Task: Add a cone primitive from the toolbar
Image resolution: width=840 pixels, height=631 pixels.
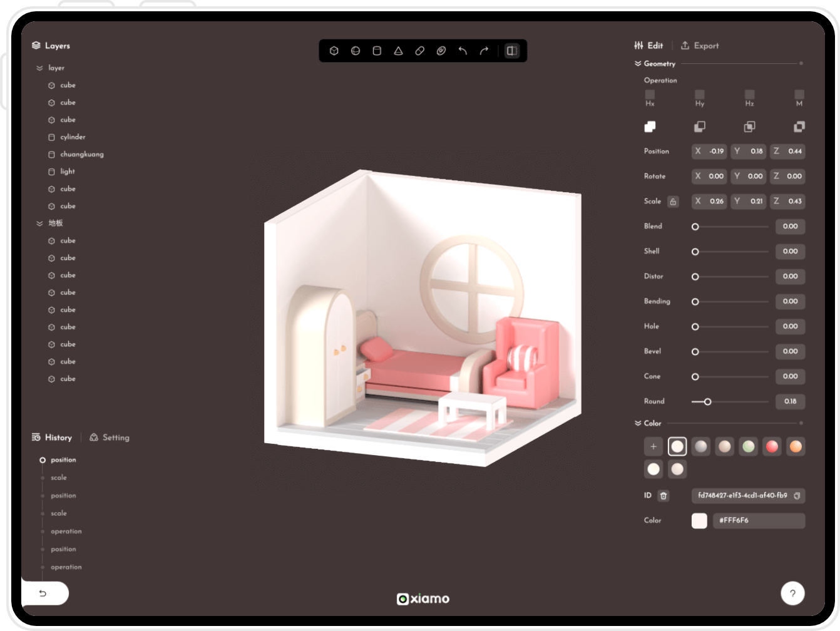Action: coord(398,51)
